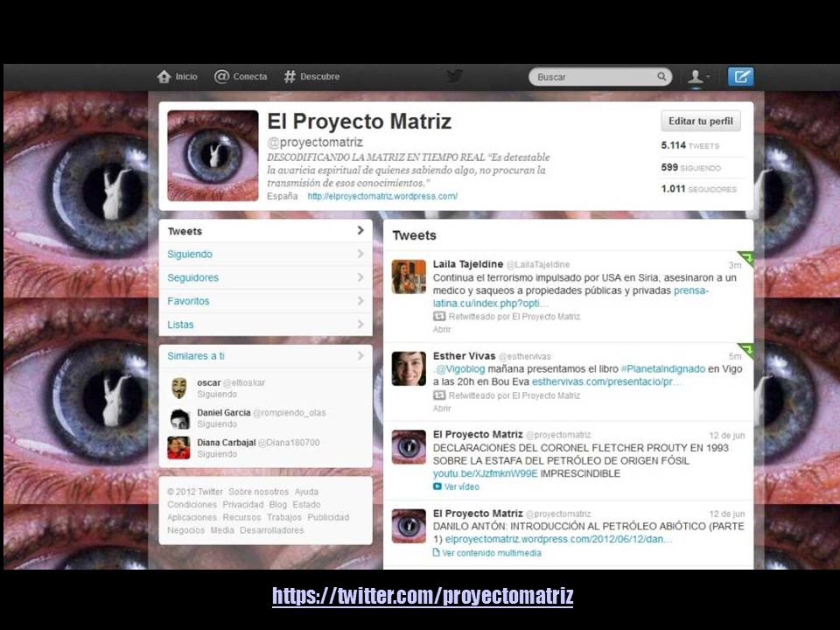
Task: Click the Twitter bird logo
Action: (x=454, y=76)
